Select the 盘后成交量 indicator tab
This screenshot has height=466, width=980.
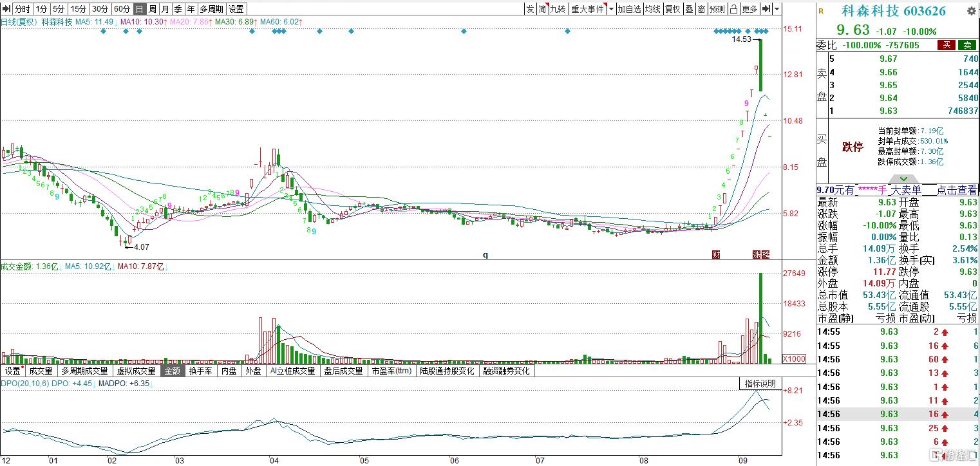tap(344, 371)
